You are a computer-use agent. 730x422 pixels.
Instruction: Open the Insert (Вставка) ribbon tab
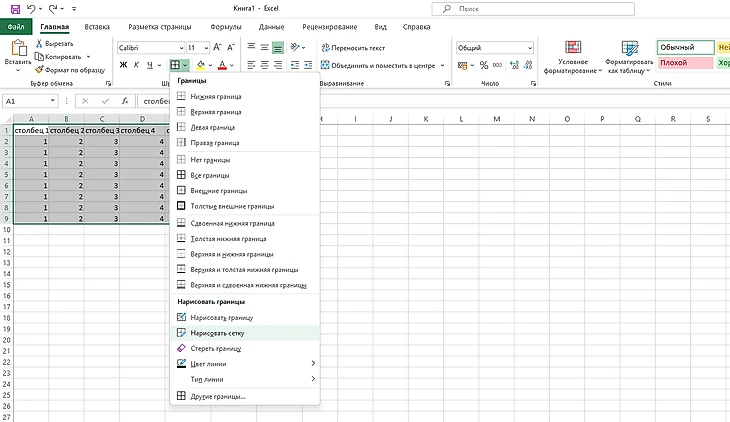[97, 26]
